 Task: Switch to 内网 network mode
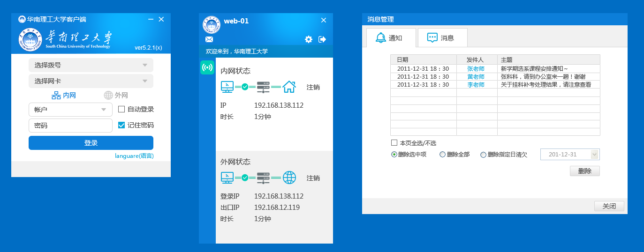(64, 96)
